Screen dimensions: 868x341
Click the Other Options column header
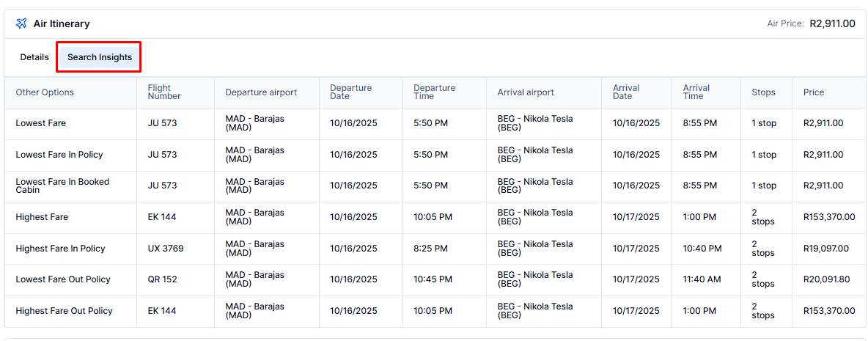tap(45, 92)
